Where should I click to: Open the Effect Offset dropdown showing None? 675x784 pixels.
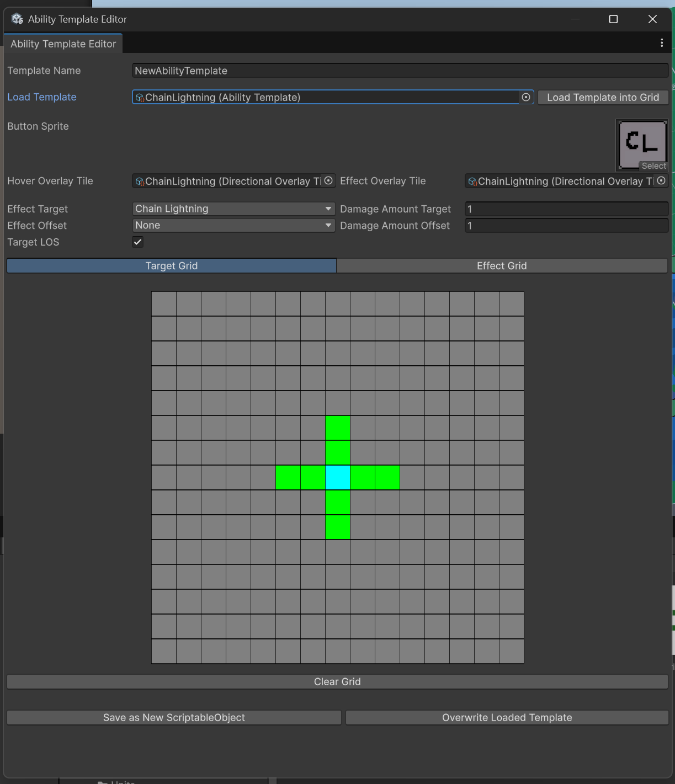(233, 225)
